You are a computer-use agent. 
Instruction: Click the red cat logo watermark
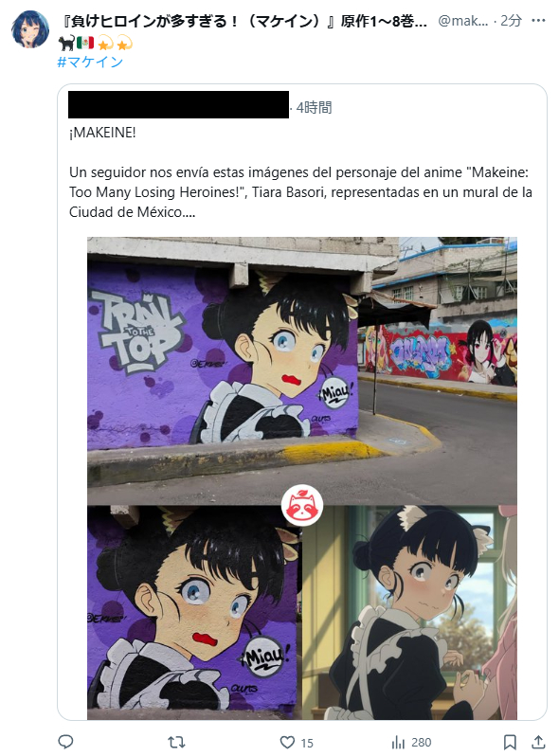(x=302, y=505)
